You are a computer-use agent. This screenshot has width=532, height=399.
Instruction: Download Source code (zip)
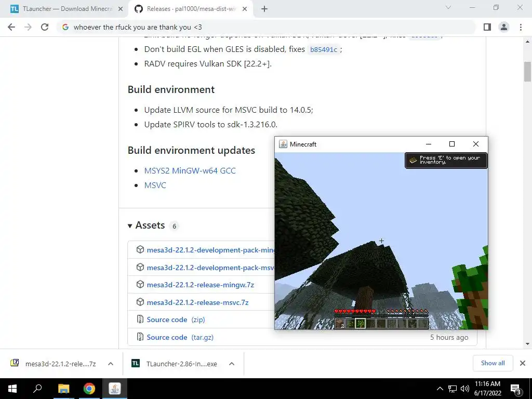pyautogui.click(x=176, y=320)
